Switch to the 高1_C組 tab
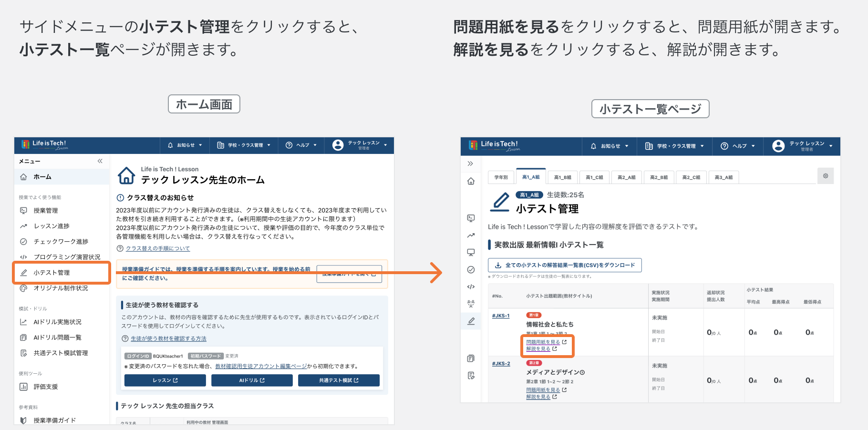 click(594, 177)
